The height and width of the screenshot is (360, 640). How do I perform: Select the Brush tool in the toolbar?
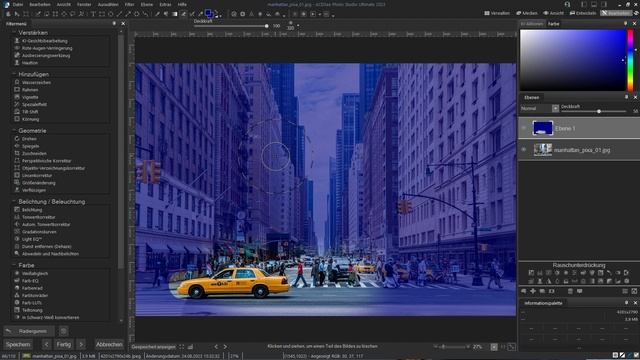157,14
